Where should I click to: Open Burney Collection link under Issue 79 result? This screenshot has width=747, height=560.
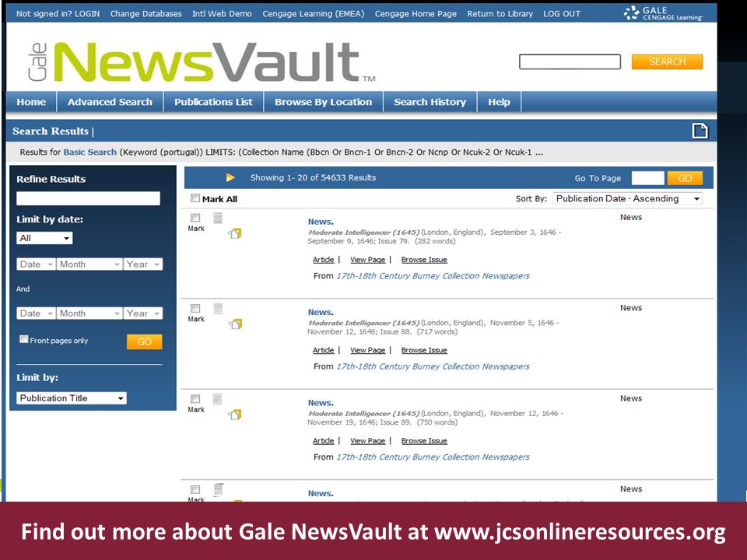[x=433, y=275]
